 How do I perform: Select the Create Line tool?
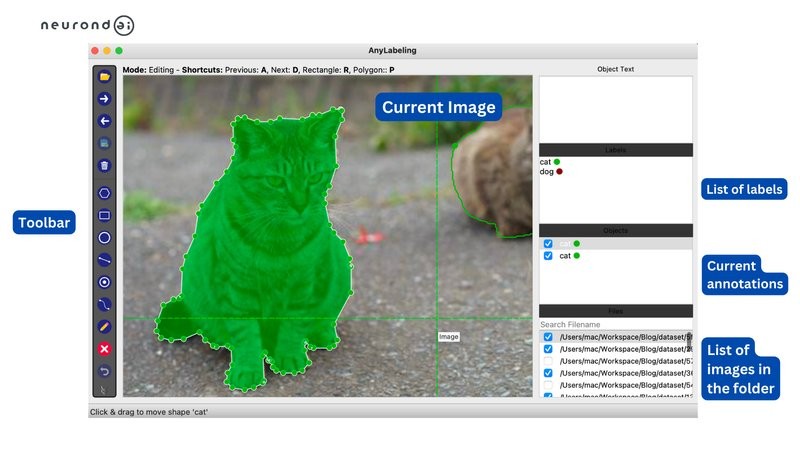[104, 260]
